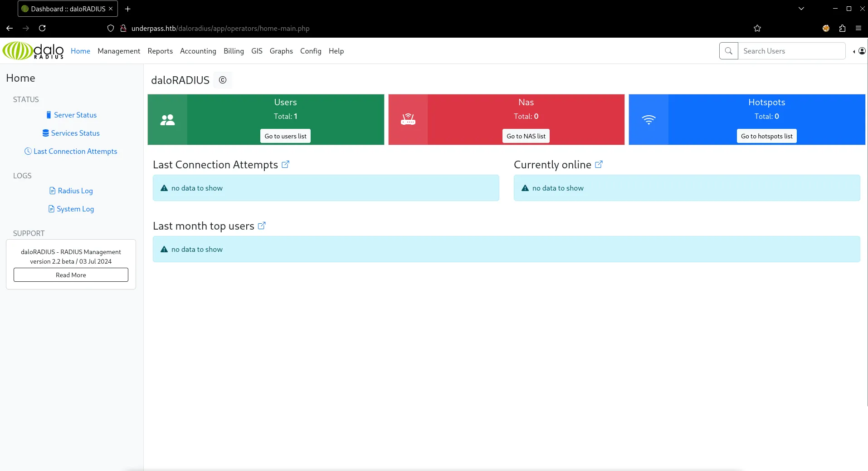Click the tracking protection shield icon

point(111,28)
